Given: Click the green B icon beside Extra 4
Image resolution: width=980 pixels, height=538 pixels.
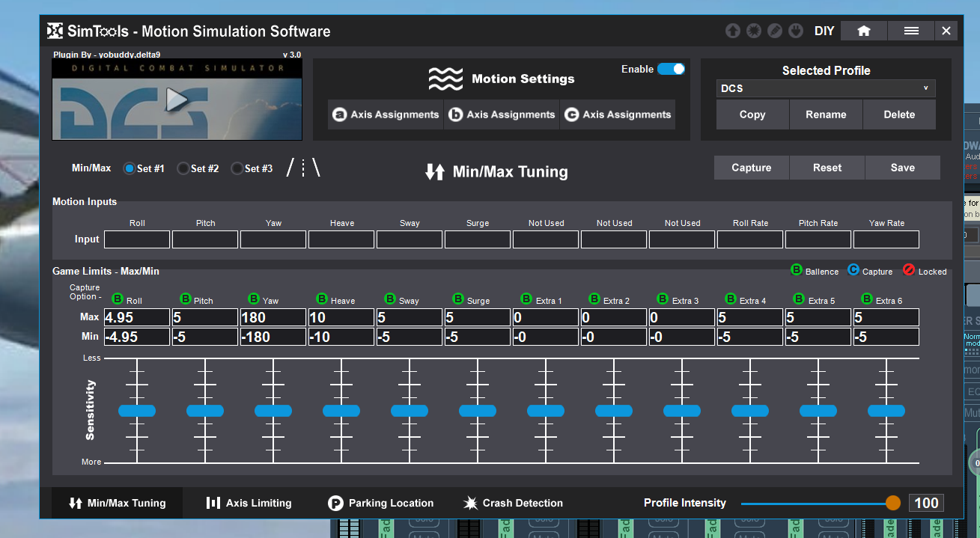Looking at the screenshot, I should point(731,299).
